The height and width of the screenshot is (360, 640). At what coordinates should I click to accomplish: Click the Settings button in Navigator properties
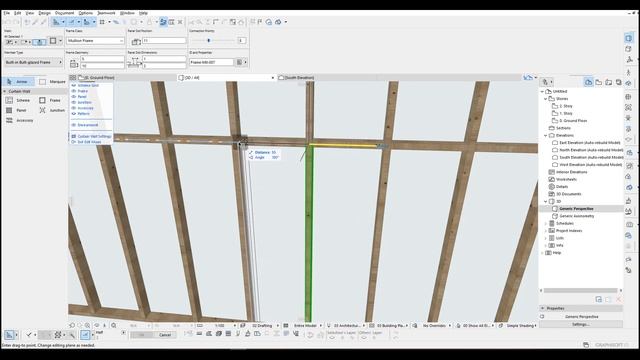580,324
